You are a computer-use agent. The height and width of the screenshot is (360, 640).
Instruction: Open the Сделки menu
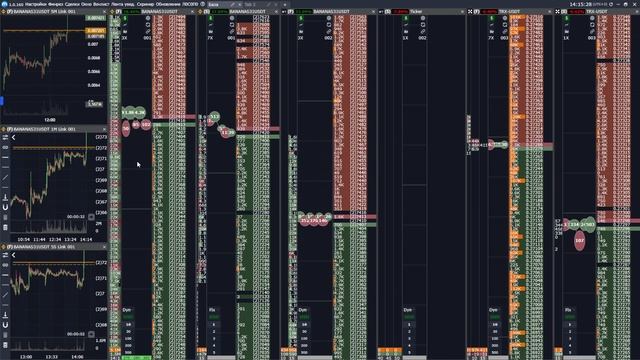click(72, 4)
